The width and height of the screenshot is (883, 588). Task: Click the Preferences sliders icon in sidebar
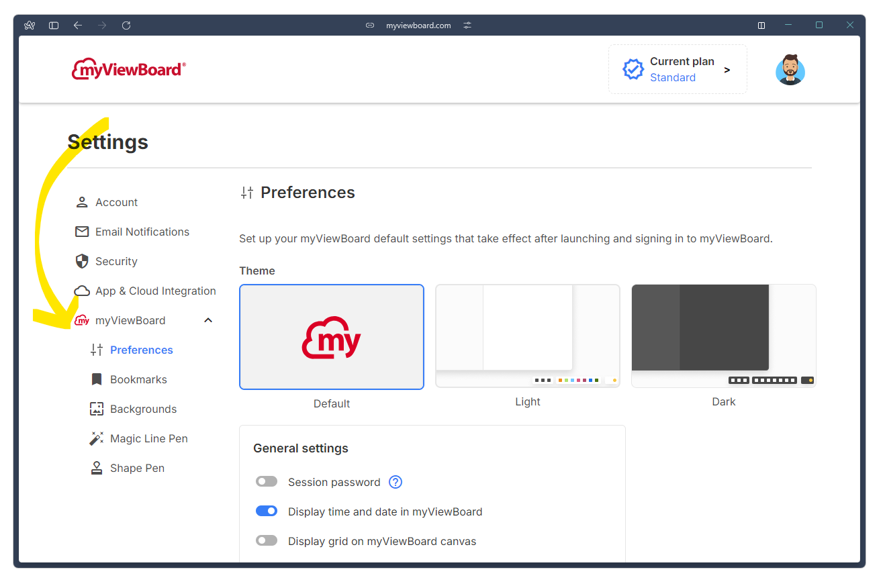pos(97,350)
